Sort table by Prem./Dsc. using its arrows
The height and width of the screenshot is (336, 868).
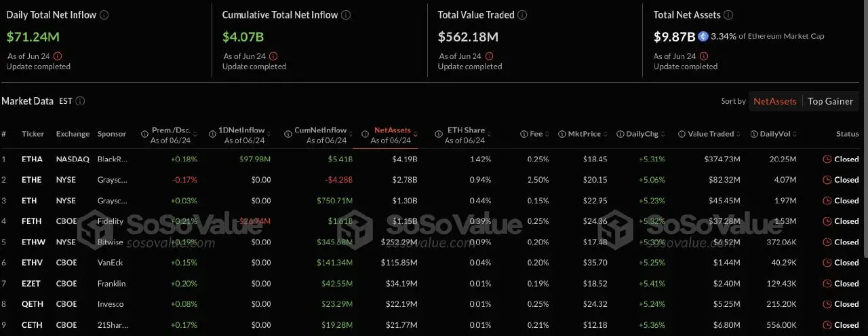point(194,134)
